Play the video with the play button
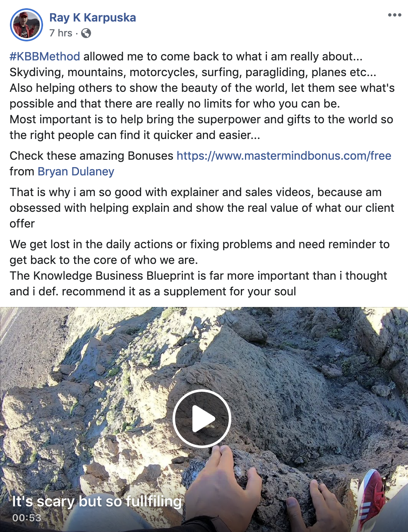This screenshot has width=408, height=532. pos(202,418)
